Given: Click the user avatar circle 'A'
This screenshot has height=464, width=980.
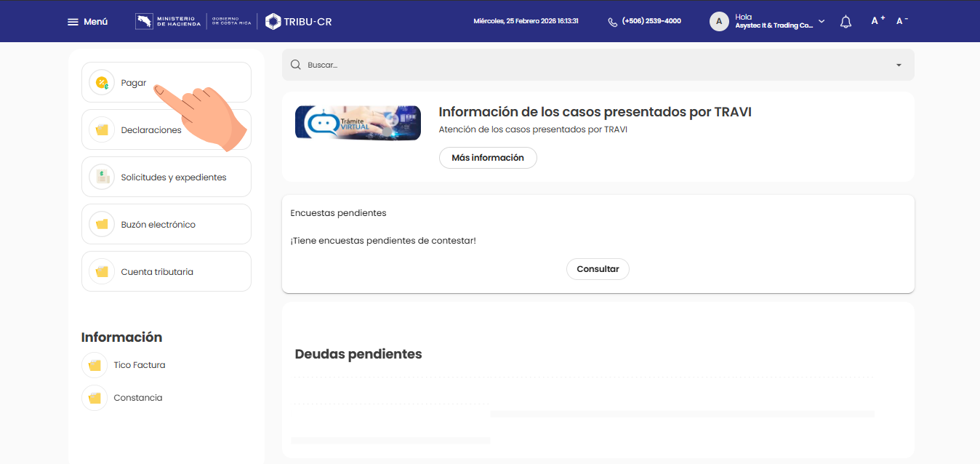Looking at the screenshot, I should coord(719,22).
